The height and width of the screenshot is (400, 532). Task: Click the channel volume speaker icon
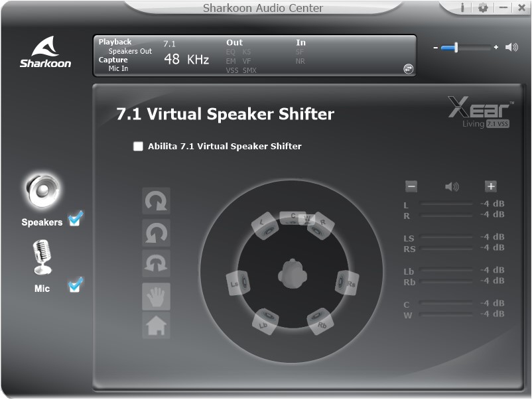click(x=452, y=186)
